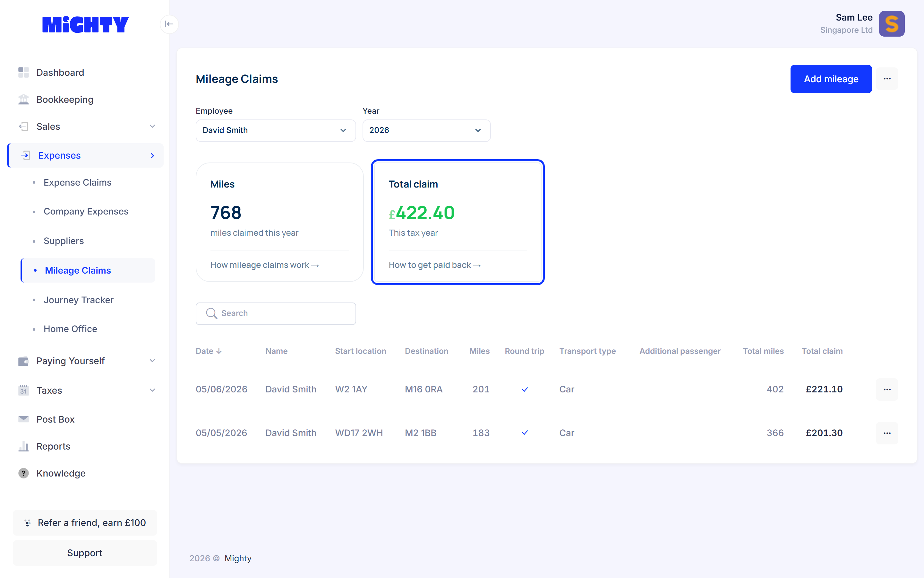Open Journey Tracker page
Screen dimensions: 924x578
(79, 300)
